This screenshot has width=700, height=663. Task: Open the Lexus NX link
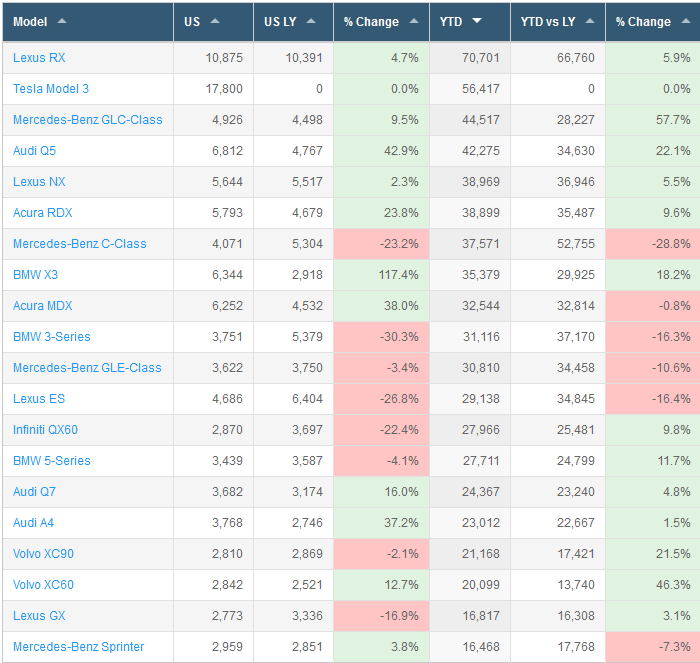tap(39, 182)
